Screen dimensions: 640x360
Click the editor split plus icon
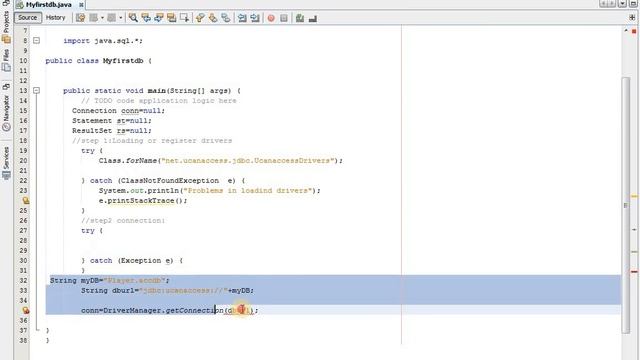pos(632,18)
